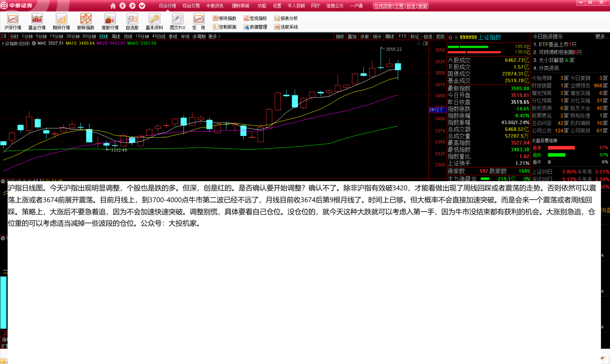Open 自选股 watchlist icon
Screen dimensions: 610x364
point(132,22)
